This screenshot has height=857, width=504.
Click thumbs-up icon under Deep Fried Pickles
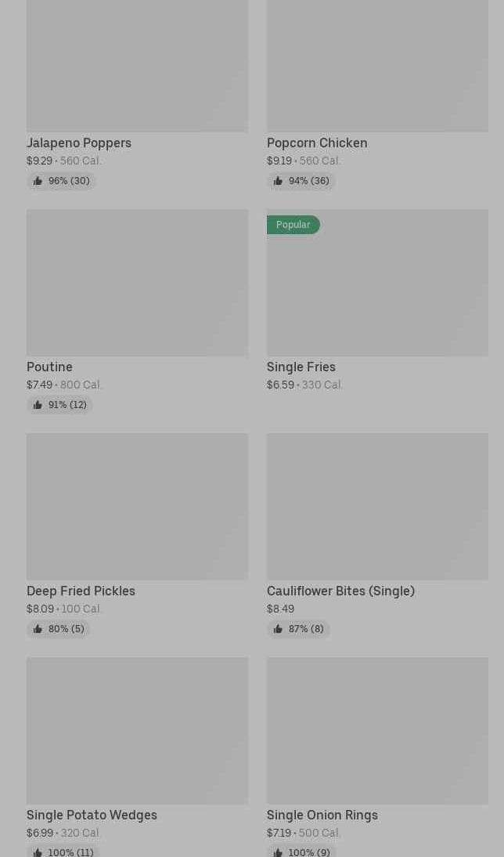point(38,629)
